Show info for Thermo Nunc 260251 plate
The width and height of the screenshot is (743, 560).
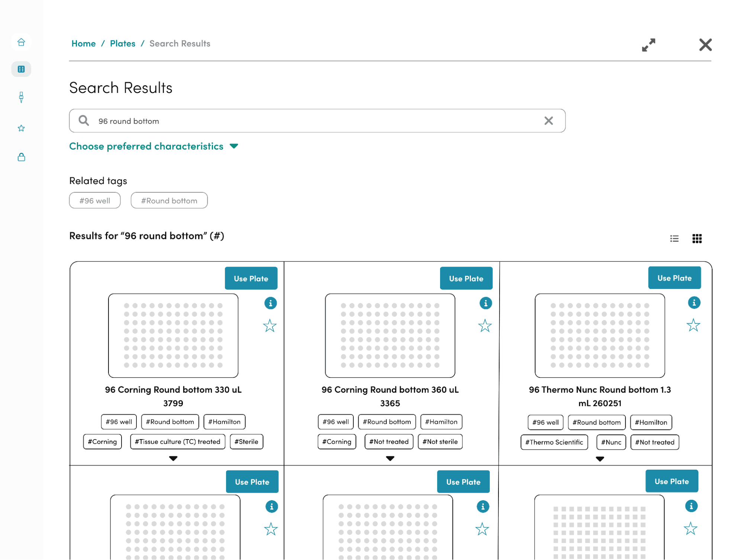694,303
